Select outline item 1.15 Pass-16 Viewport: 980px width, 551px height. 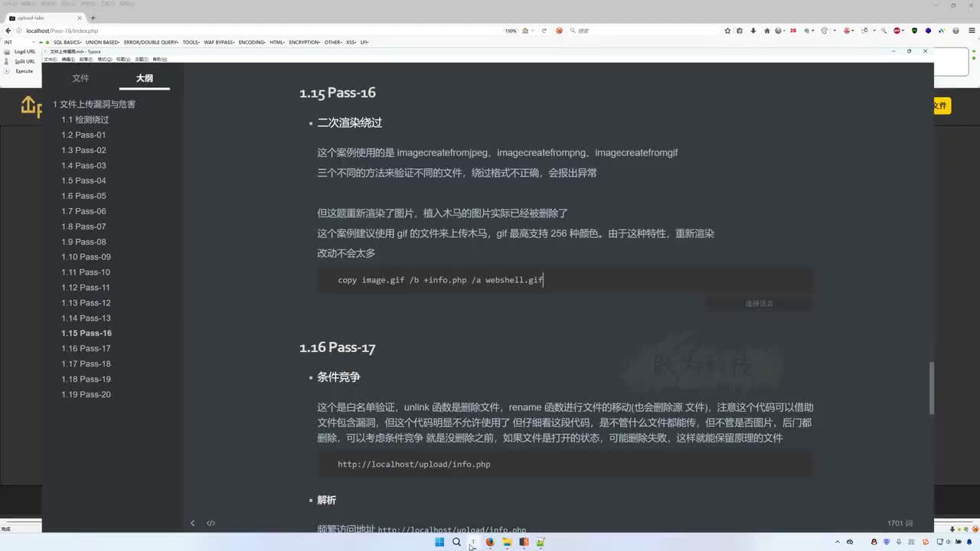(87, 334)
